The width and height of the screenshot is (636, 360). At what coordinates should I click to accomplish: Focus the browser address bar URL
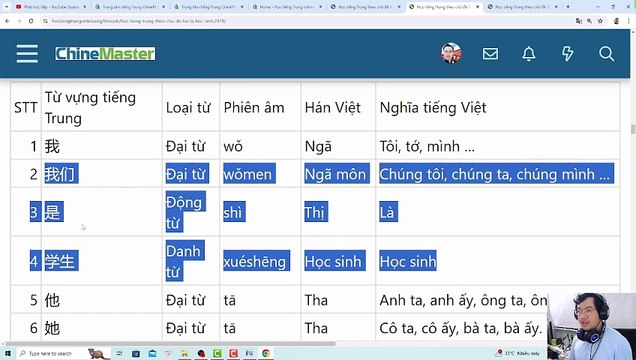click(x=139, y=21)
